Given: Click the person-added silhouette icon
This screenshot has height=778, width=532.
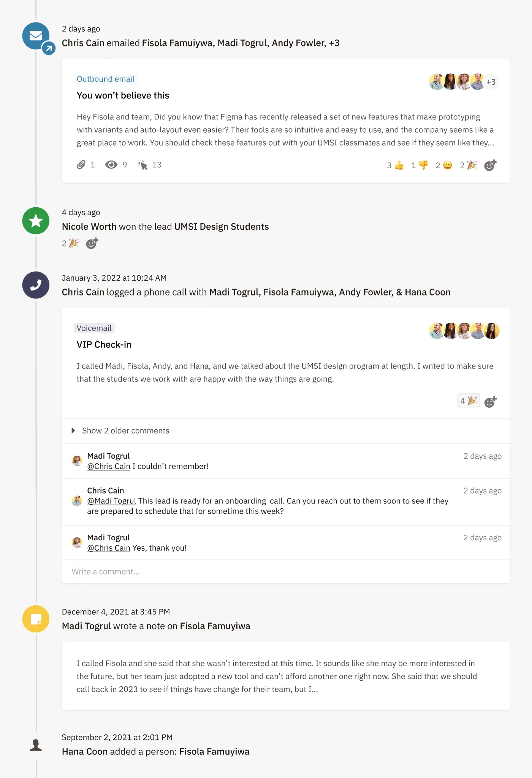Looking at the screenshot, I should (36, 745).
